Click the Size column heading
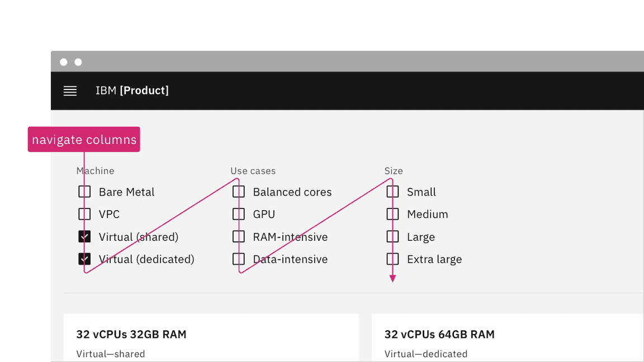 point(394,171)
